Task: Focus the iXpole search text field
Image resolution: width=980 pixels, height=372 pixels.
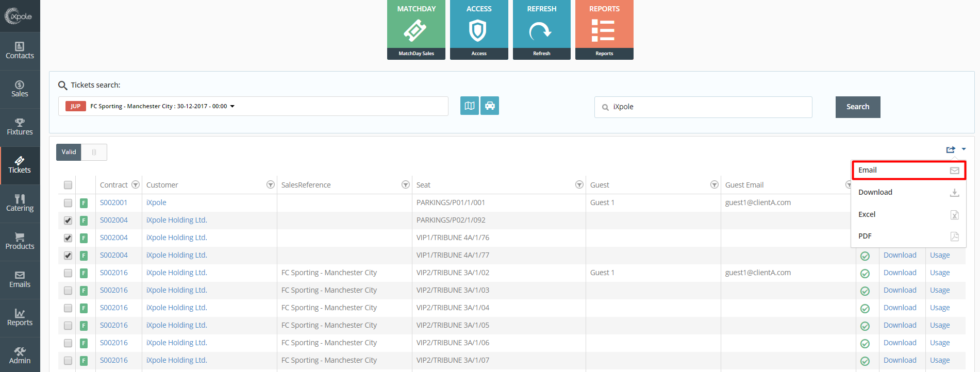Action: [703, 107]
